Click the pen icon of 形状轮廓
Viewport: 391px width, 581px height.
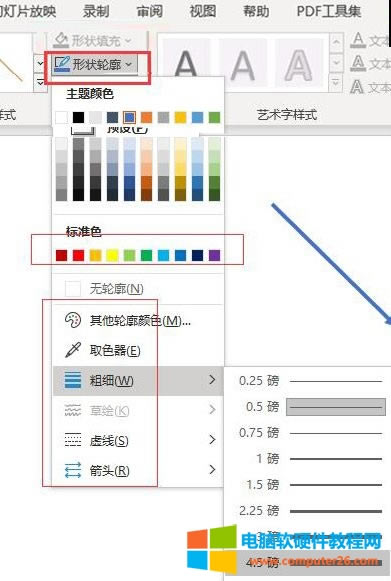coord(62,64)
